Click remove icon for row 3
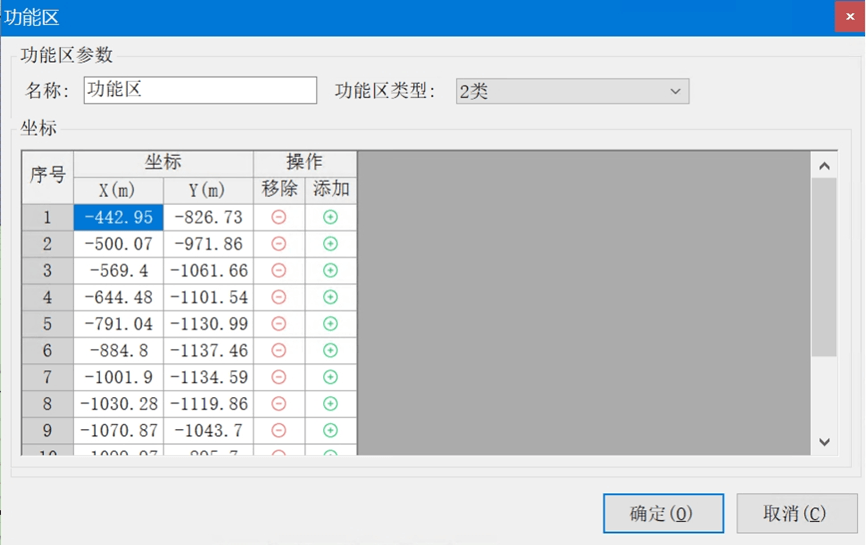This screenshot has height=545, width=866. [x=279, y=270]
